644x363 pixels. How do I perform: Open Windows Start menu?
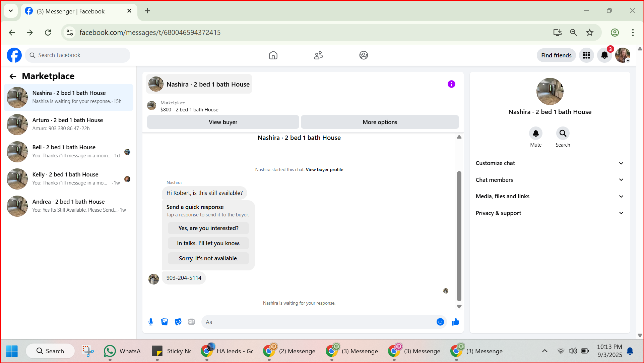click(x=12, y=351)
